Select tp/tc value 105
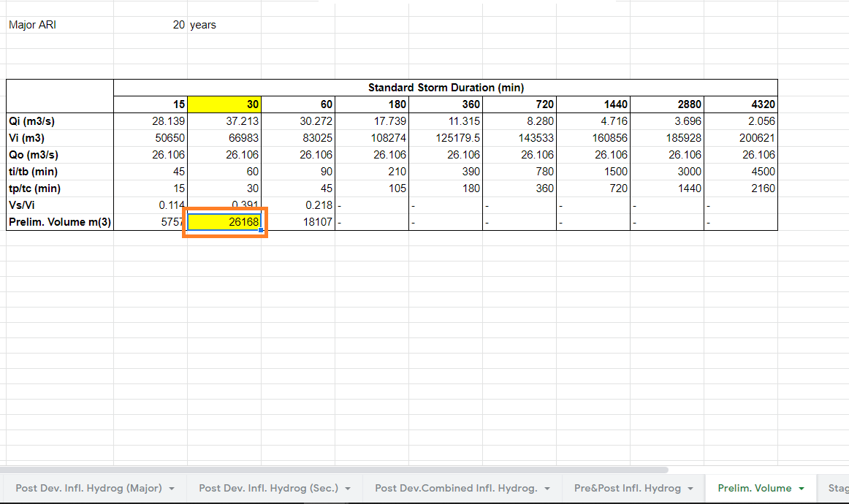Screen dimensions: 849x504 click(372, 188)
